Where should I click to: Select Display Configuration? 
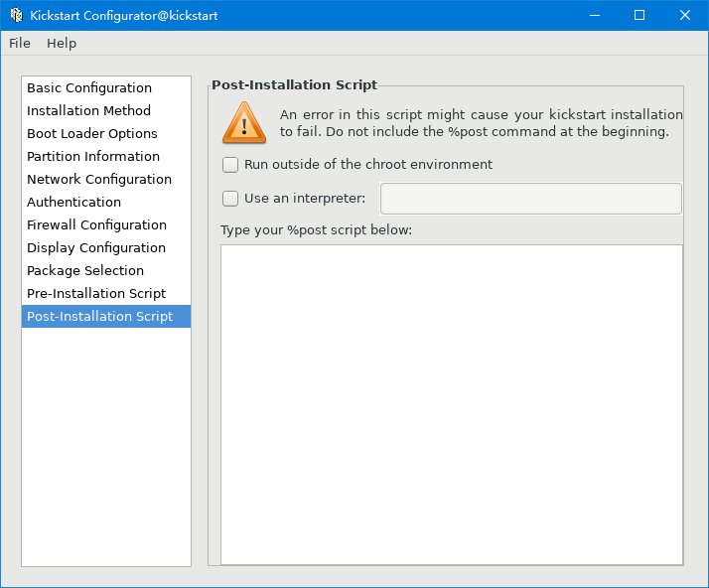point(106,248)
